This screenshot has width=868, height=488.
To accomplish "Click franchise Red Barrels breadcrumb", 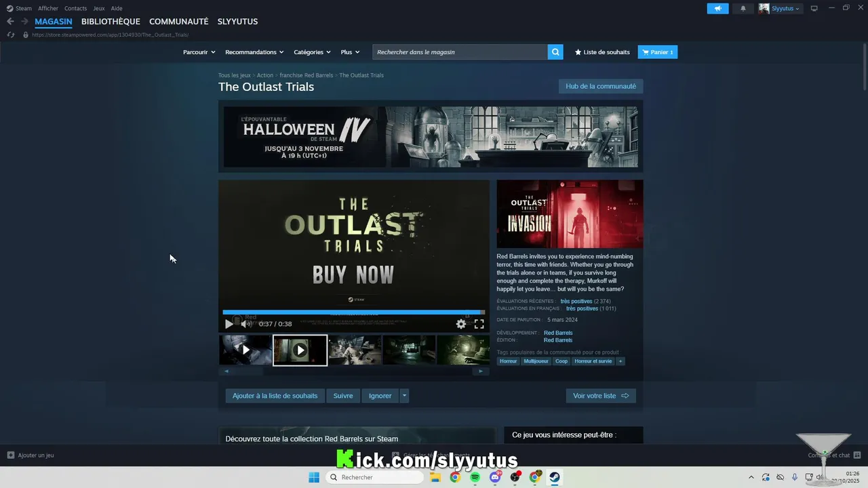I will point(307,75).
